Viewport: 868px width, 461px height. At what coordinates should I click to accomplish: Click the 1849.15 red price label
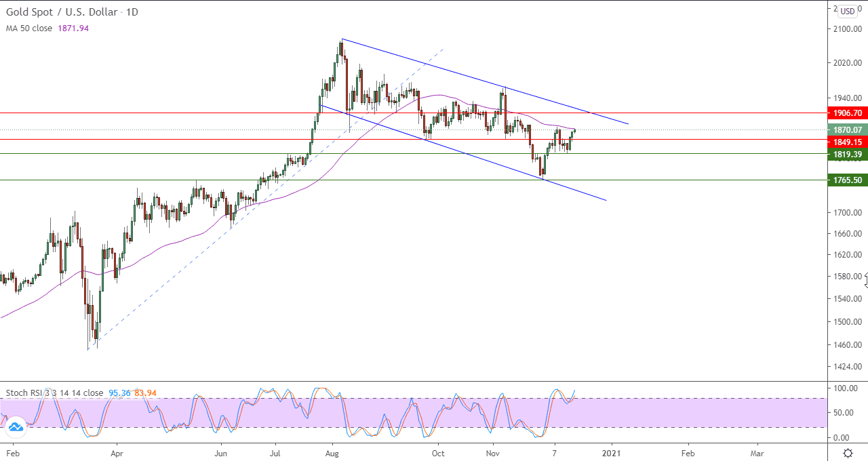click(848, 142)
